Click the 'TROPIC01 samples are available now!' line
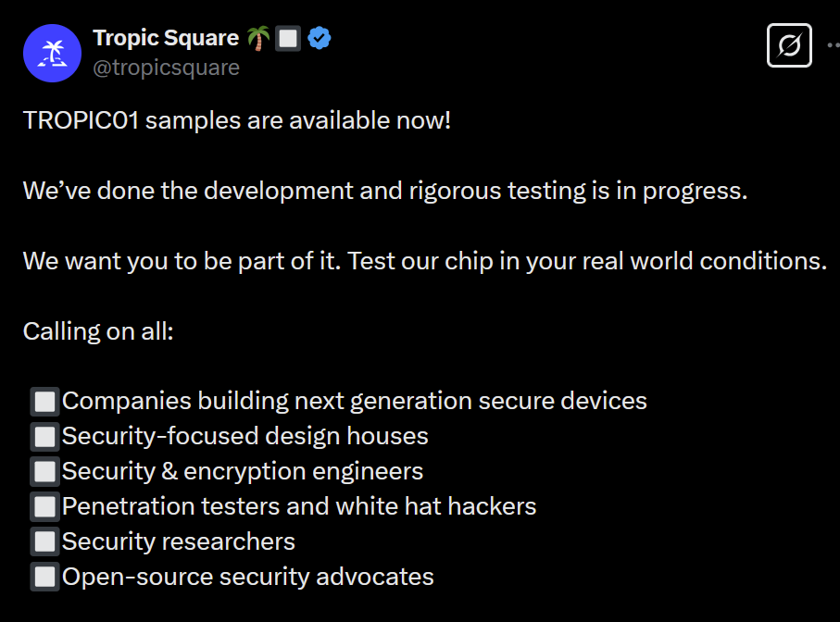 pos(237,120)
